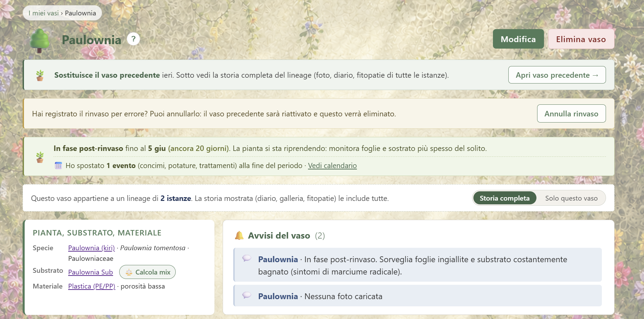Click the '2 istanze' lineage text

(176, 199)
